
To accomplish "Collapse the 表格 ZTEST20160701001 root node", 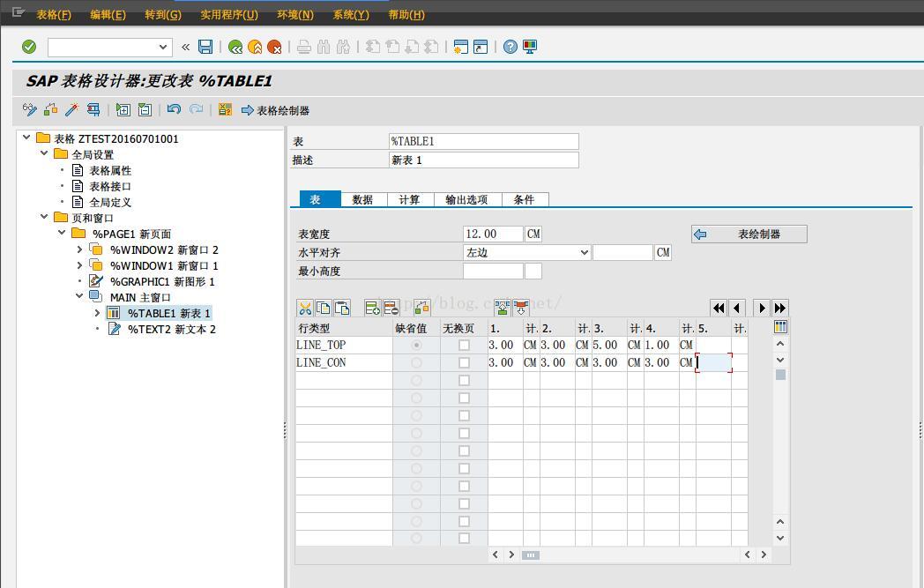I will [x=26, y=138].
